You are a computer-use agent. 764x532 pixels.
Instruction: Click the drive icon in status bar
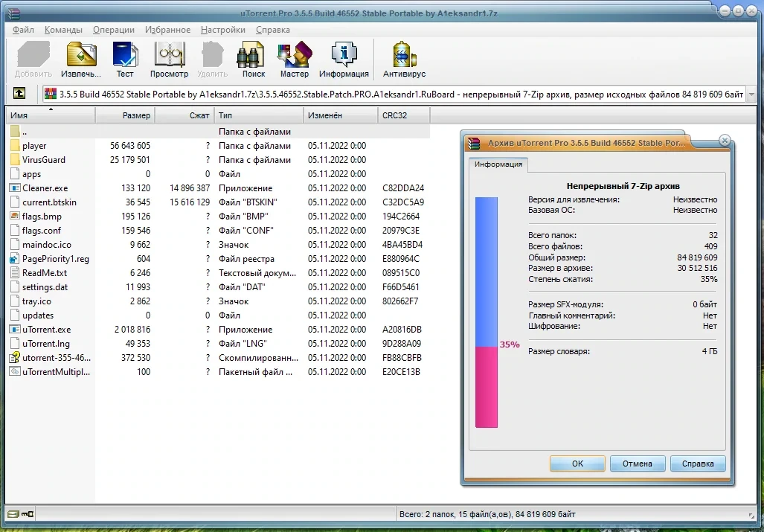[x=13, y=514]
